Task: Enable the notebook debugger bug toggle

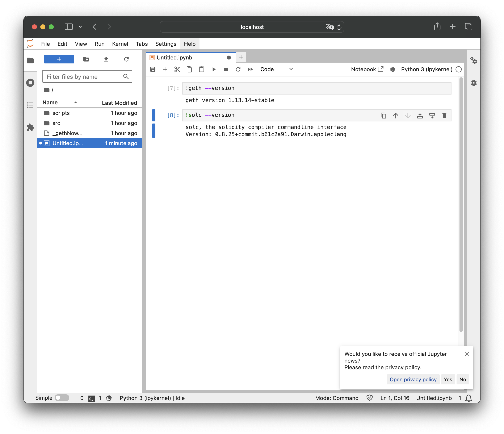Action: [392, 69]
